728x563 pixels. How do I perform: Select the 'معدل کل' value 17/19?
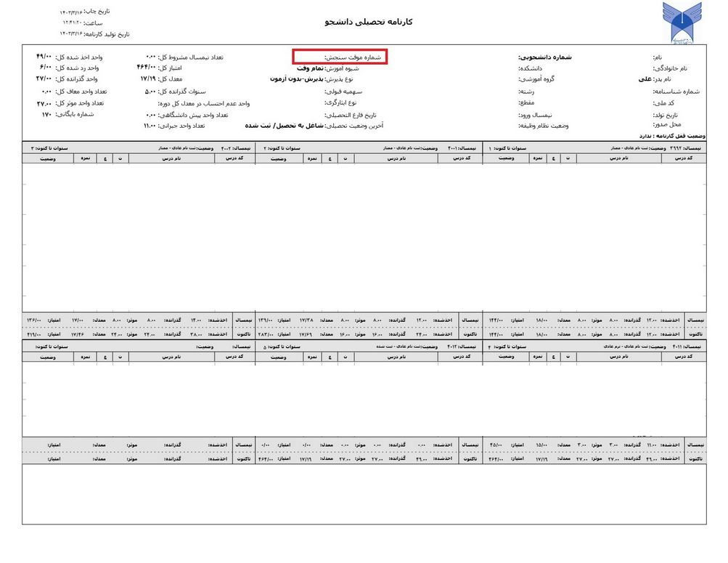[148, 78]
